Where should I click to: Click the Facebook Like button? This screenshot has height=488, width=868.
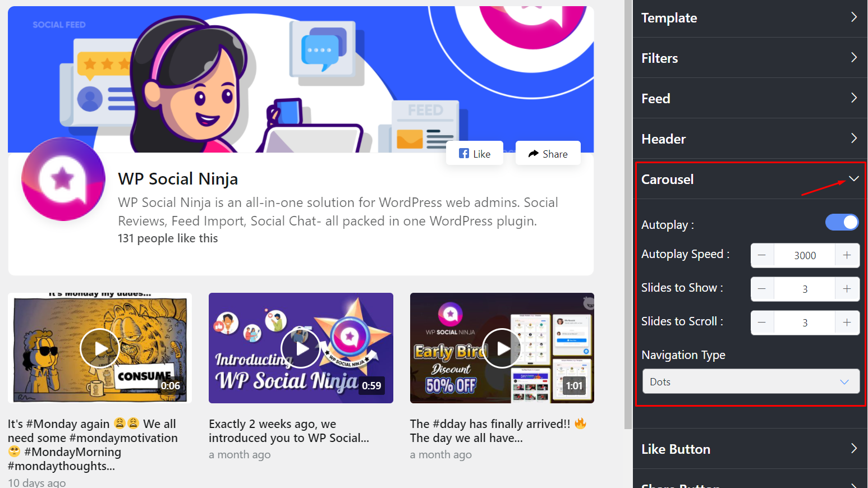tap(475, 154)
